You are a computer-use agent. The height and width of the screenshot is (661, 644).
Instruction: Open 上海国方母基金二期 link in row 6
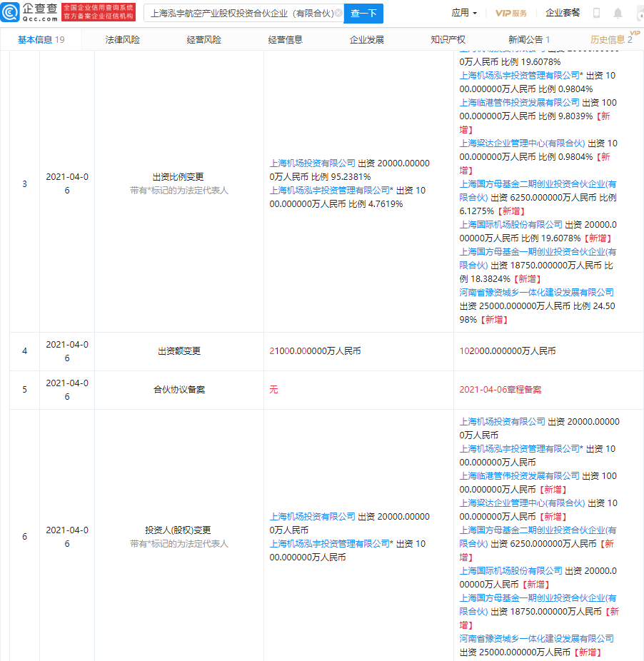click(x=538, y=537)
